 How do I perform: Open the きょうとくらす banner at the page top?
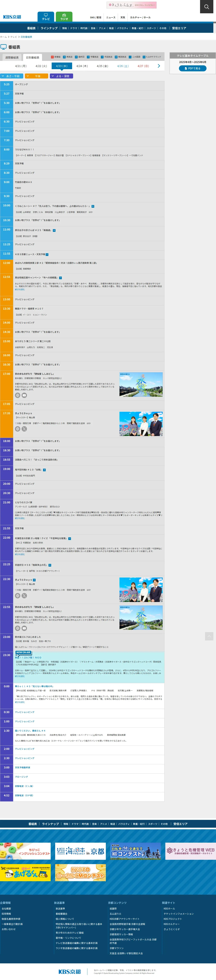[132, 5]
